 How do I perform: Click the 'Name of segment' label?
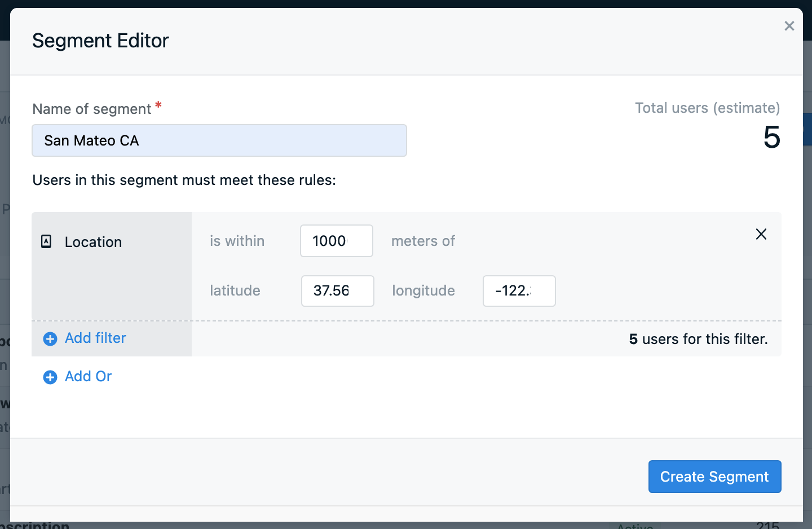(x=92, y=109)
